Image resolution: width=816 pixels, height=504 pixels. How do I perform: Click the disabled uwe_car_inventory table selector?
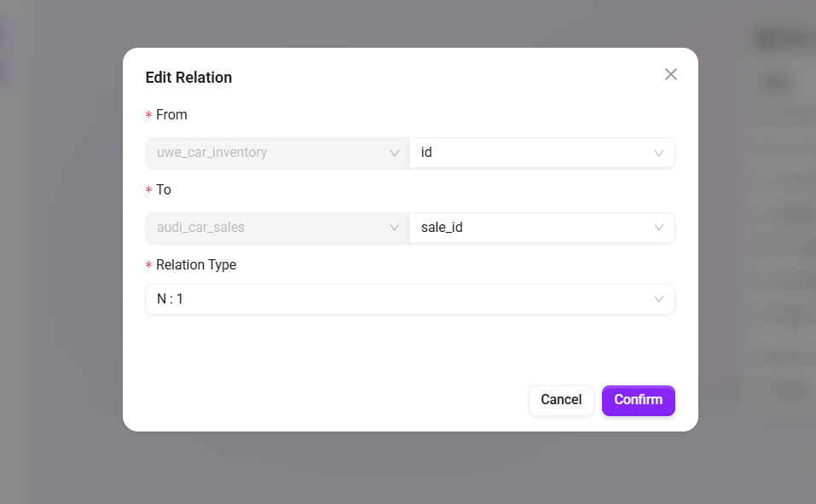point(264,154)
